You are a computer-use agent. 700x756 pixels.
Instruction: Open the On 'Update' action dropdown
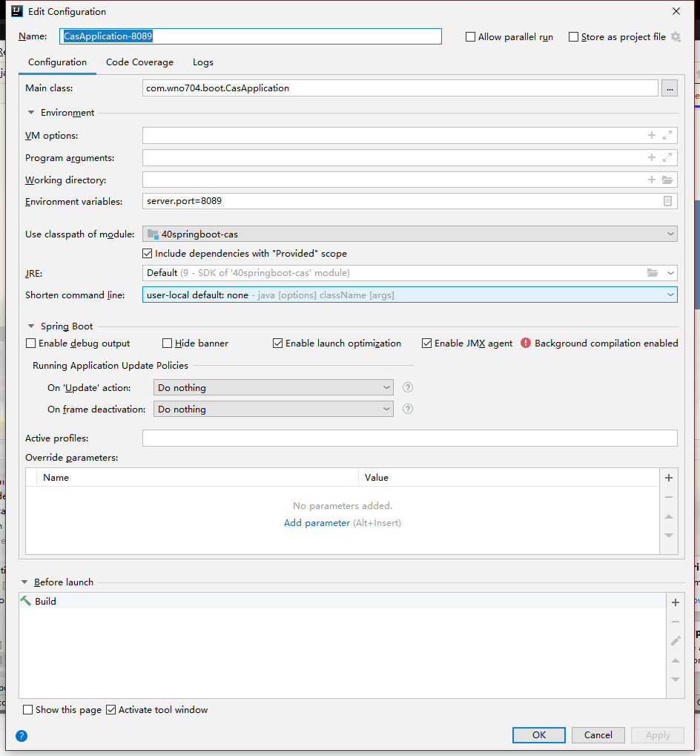274,387
